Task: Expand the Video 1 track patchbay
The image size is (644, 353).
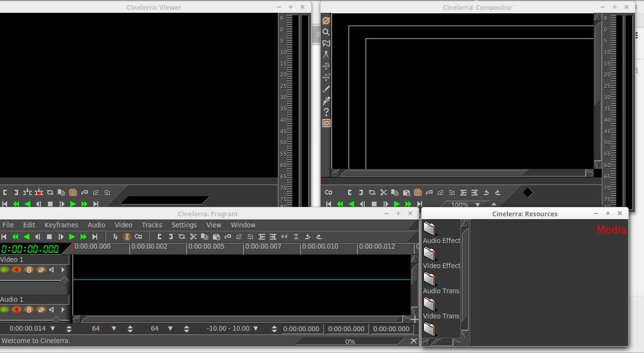Action: [x=63, y=269]
